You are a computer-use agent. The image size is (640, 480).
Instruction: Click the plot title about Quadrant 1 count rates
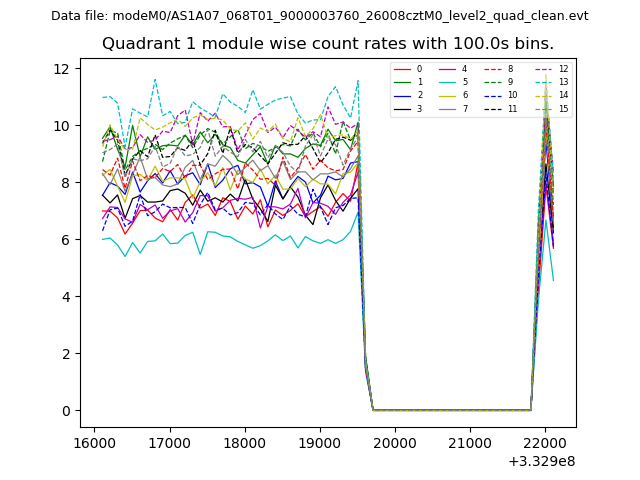[327, 44]
